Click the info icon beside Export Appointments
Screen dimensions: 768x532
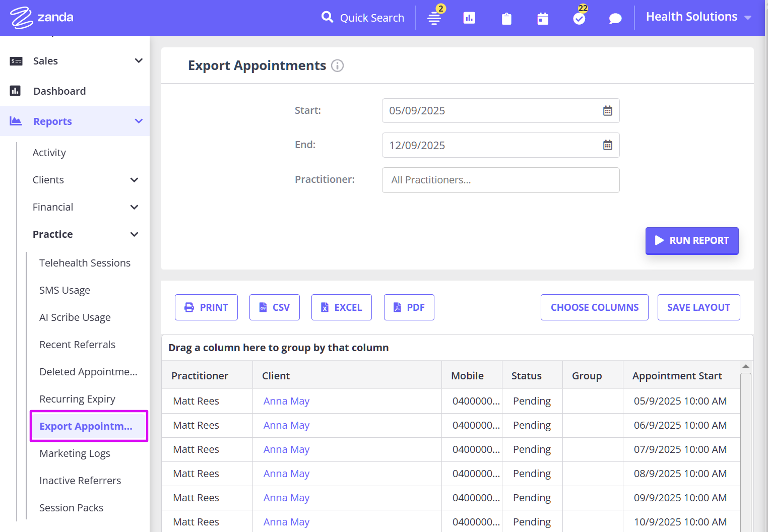coord(337,66)
